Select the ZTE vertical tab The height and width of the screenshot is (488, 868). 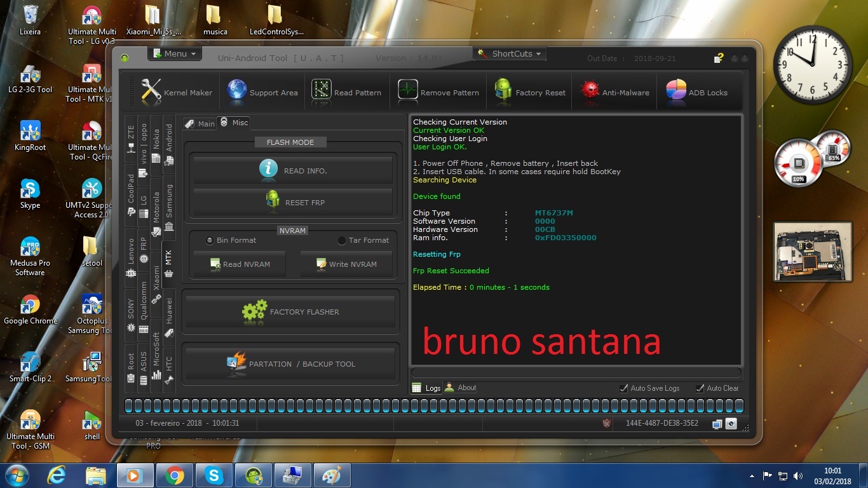click(131, 140)
